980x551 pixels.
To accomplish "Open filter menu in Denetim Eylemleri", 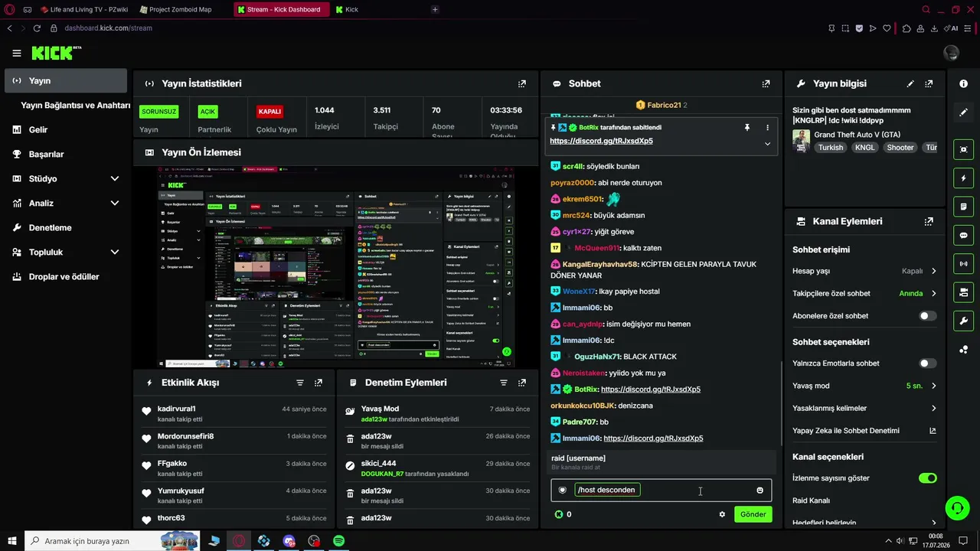I will (504, 383).
